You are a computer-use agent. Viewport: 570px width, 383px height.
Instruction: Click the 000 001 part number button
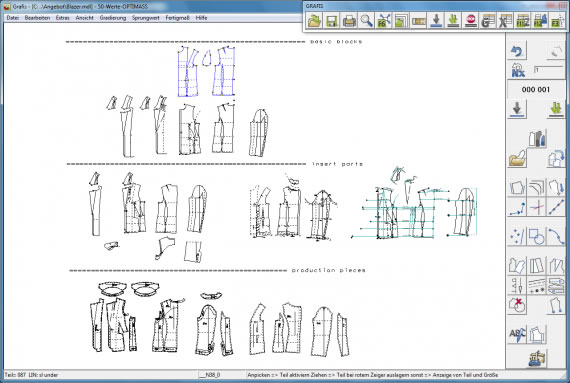[535, 90]
